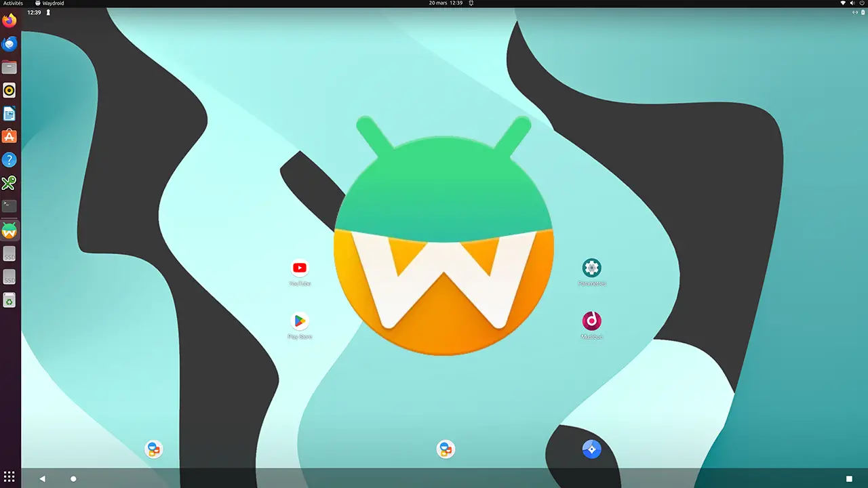Screen dimensions: 868x488
Task: Click the notification bell next to the clock
Action: click(x=471, y=3)
